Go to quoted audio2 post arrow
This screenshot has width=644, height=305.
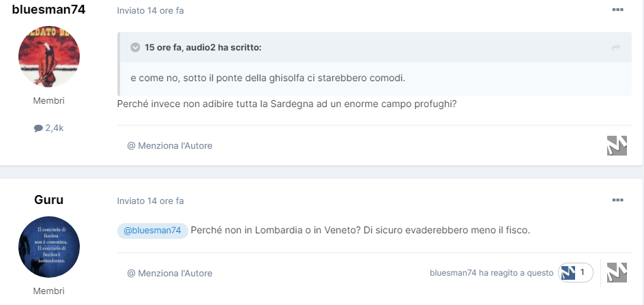[x=615, y=48]
